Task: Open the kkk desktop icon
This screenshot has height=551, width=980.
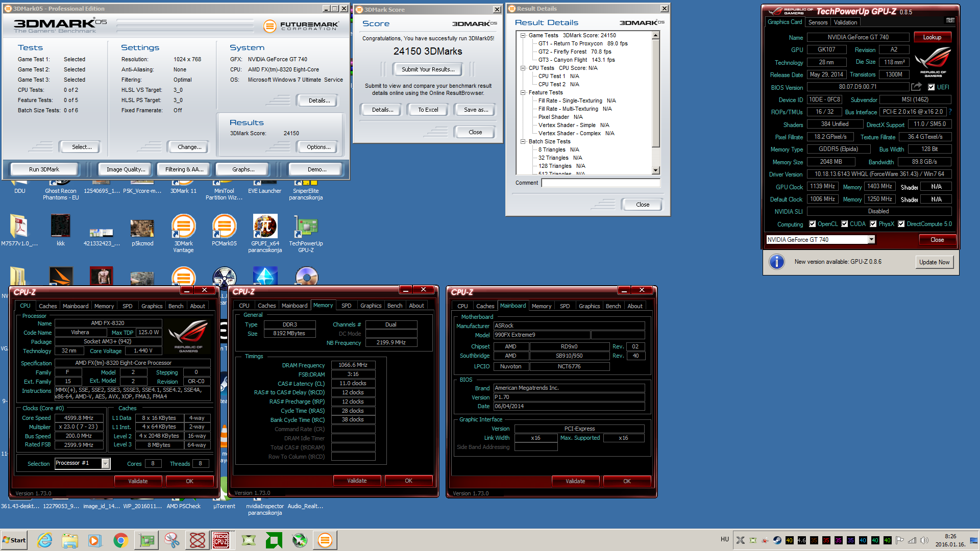Action: point(61,231)
